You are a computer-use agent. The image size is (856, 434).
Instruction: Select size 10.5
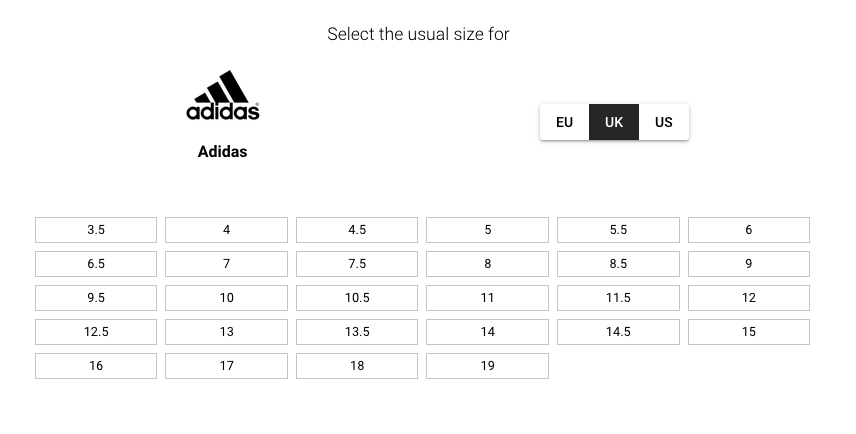tap(357, 298)
